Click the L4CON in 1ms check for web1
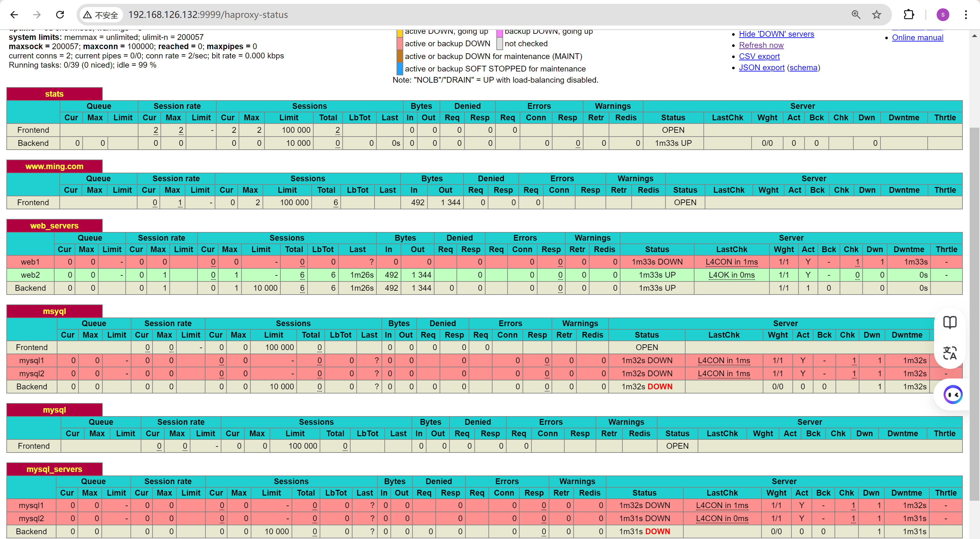This screenshot has width=980, height=539. (731, 262)
